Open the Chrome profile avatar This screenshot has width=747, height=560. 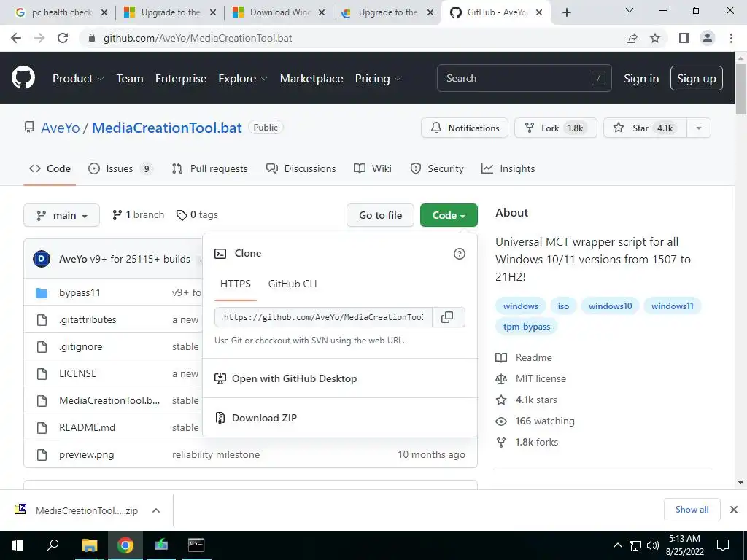(708, 38)
